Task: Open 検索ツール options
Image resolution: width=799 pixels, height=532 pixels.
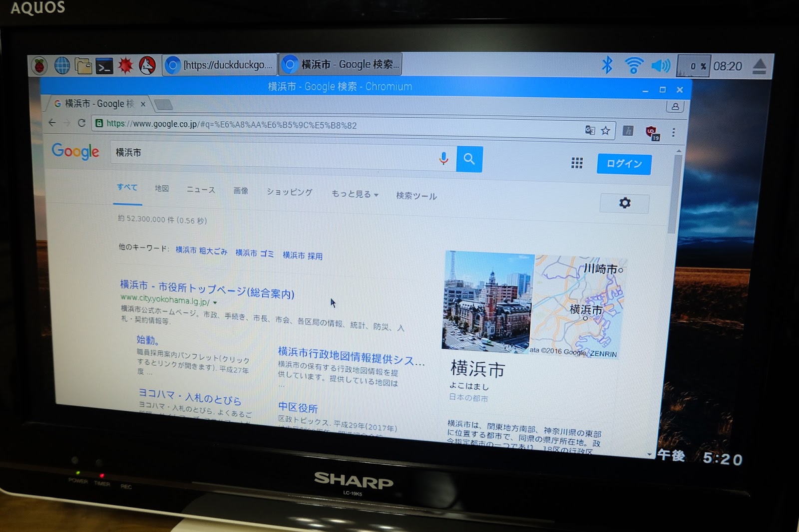Action: pos(416,196)
